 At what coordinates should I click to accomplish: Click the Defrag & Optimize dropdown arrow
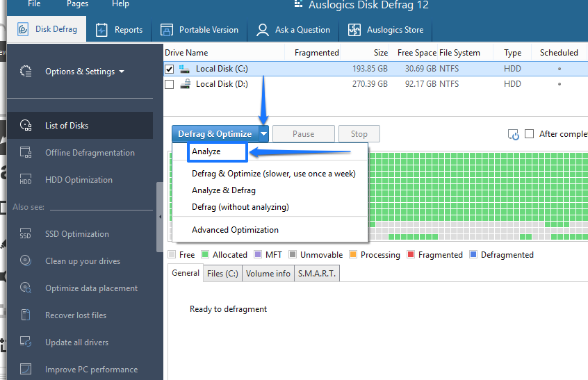pos(264,134)
